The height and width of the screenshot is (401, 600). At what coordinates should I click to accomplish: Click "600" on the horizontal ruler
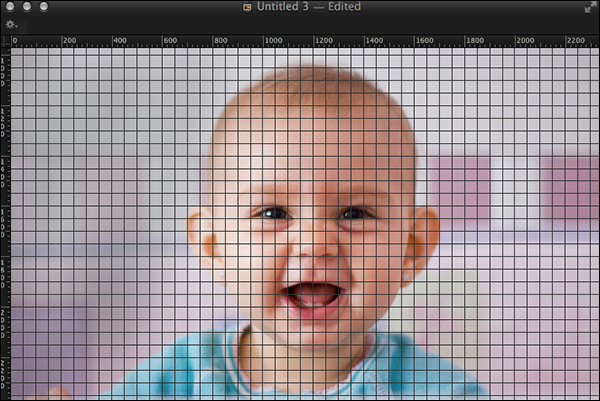point(170,41)
